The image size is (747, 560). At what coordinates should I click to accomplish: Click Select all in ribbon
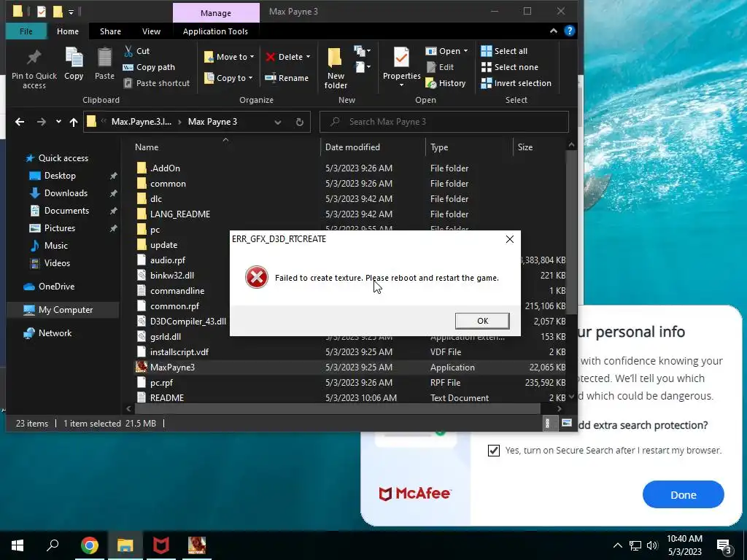pyautogui.click(x=504, y=51)
